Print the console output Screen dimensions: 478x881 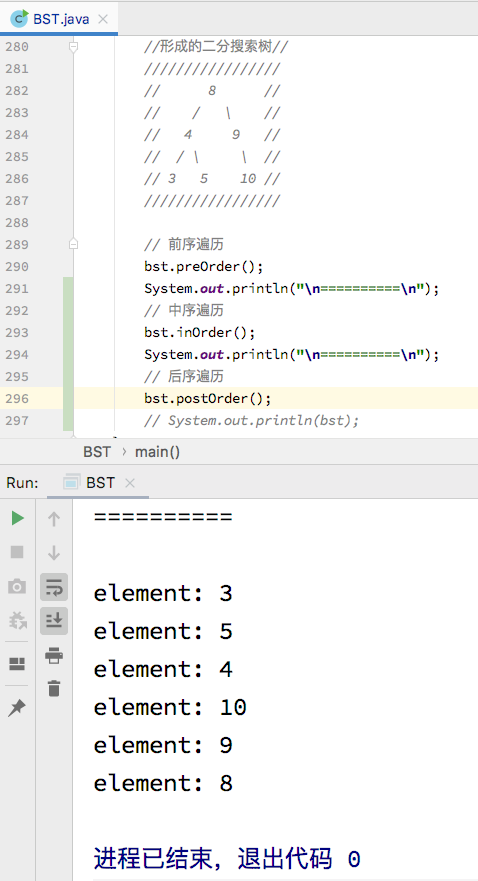(54, 655)
